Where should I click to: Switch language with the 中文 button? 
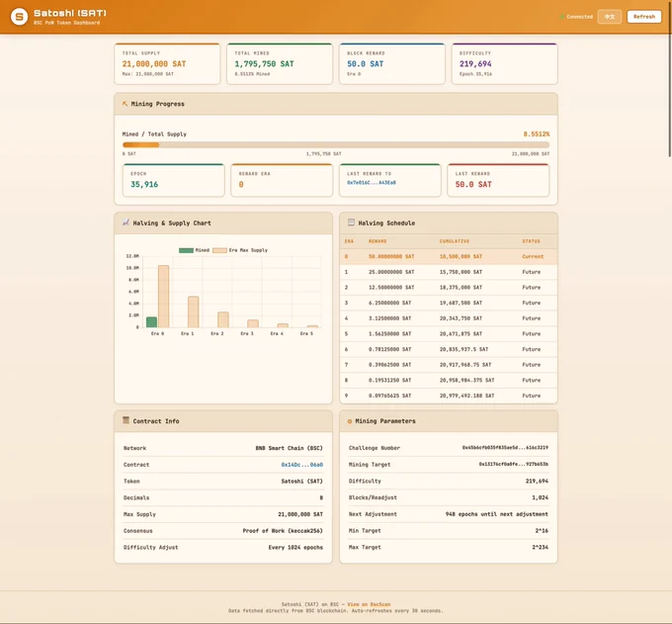[610, 17]
